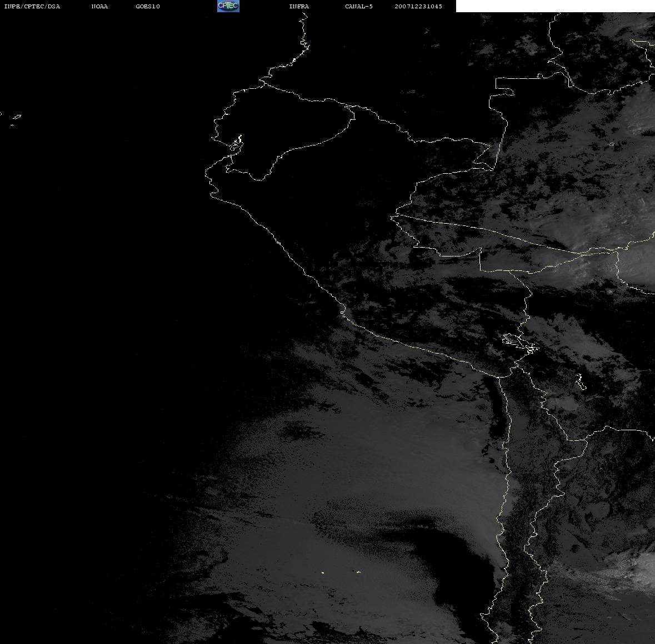Click the CPTEC logo in the header
This screenshot has height=644, width=655.
click(x=228, y=6)
